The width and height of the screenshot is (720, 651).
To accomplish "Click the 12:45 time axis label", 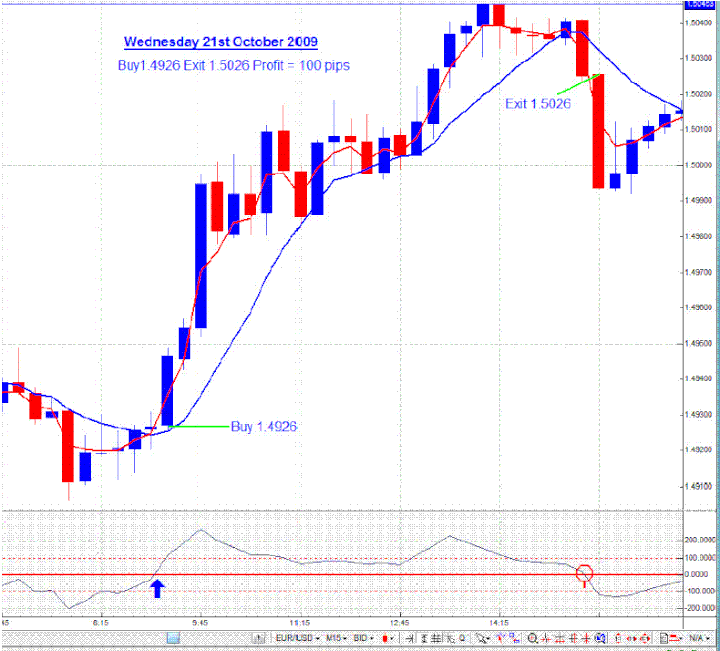I will tap(399, 623).
